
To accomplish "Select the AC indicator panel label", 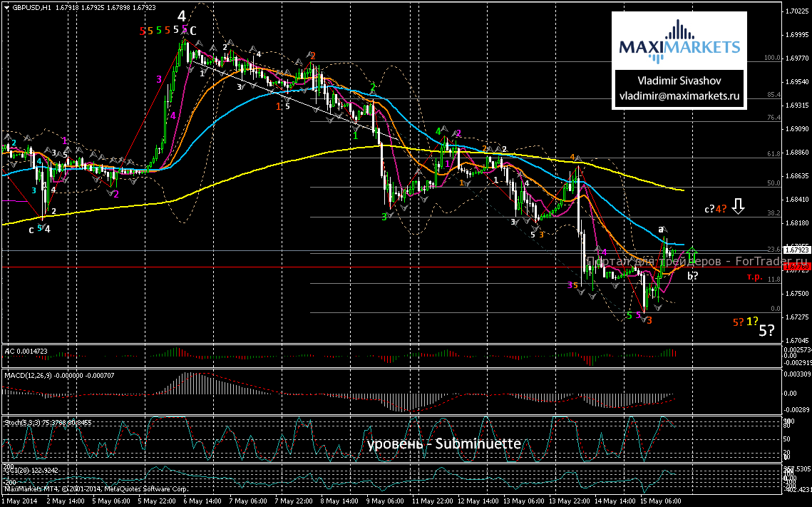I will click(x=26, y=352).
